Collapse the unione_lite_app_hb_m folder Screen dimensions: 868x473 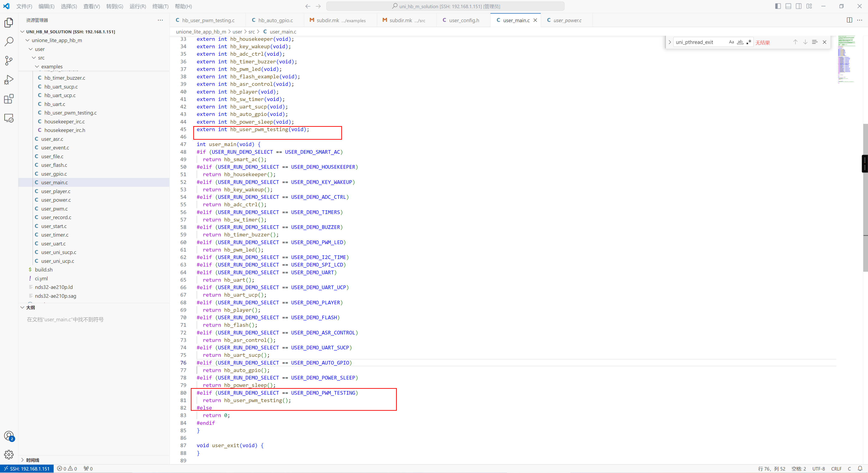[28, 41]
